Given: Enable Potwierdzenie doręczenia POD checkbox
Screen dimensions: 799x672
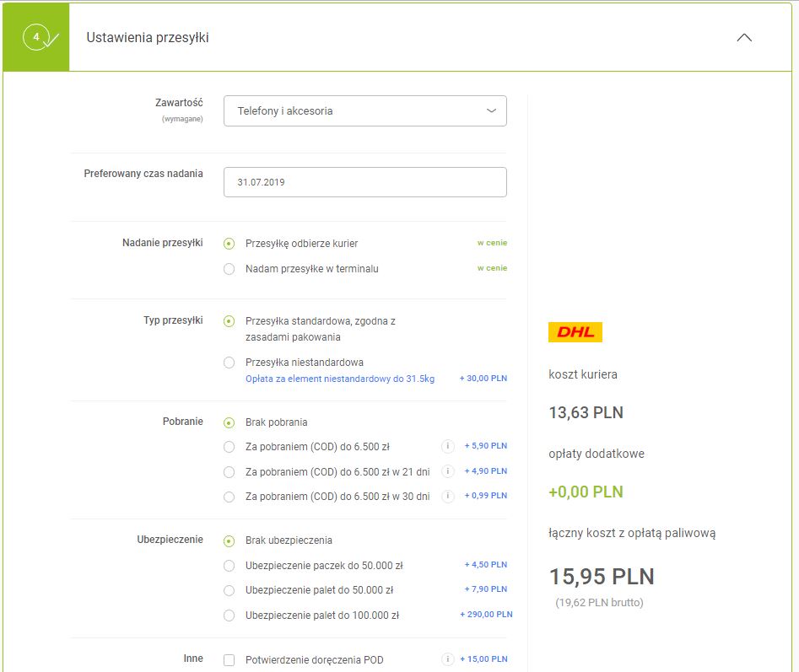Looking at the screenshot, I should [229, 660].
